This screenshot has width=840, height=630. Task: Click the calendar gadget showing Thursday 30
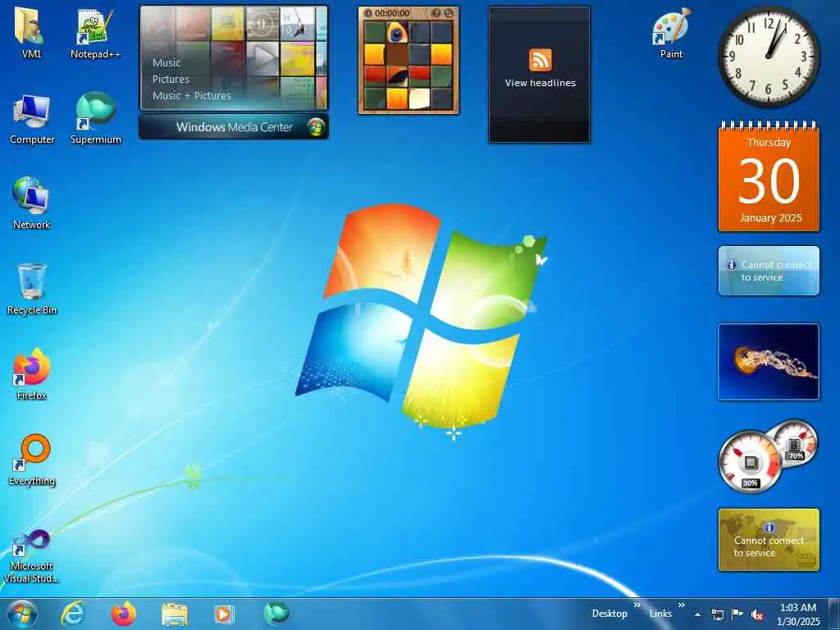769,177
